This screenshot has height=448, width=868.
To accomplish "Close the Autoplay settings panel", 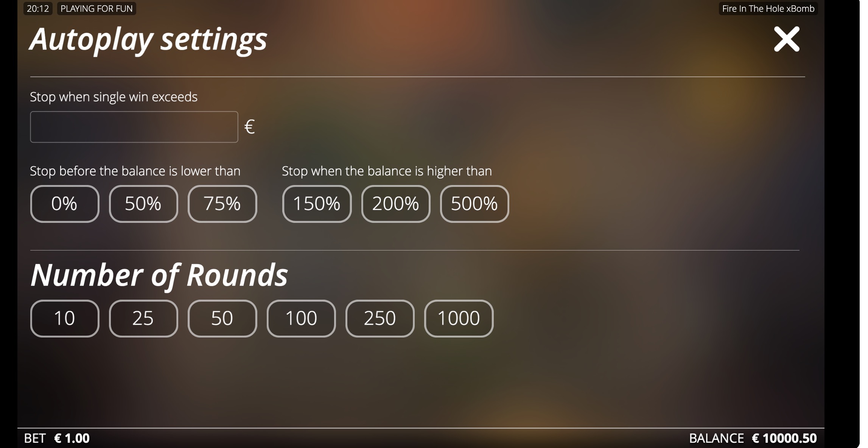I will coord(787,39).
